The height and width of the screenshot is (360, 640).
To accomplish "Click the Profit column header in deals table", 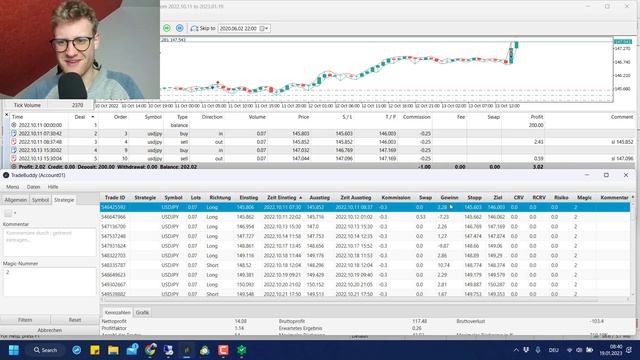I will coord(536,117).
